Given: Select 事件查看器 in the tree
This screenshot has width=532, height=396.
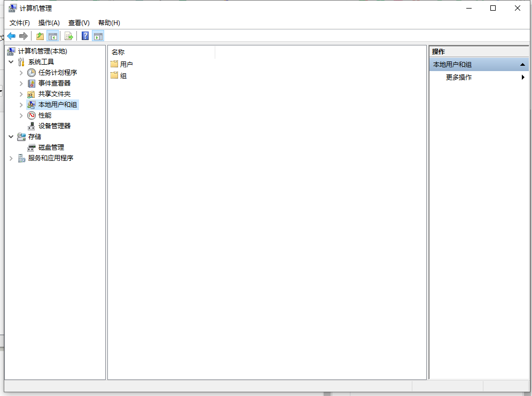Looking at the screenshot, I should (54, 83).
